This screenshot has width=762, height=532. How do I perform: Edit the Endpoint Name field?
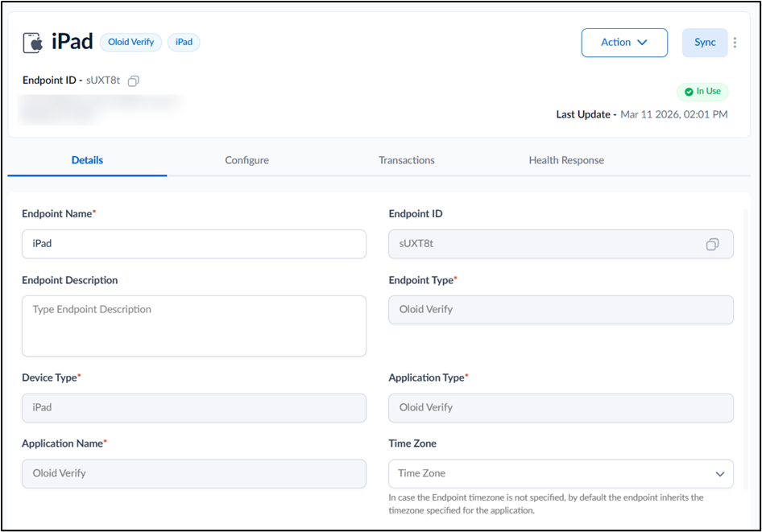[194, 244]
